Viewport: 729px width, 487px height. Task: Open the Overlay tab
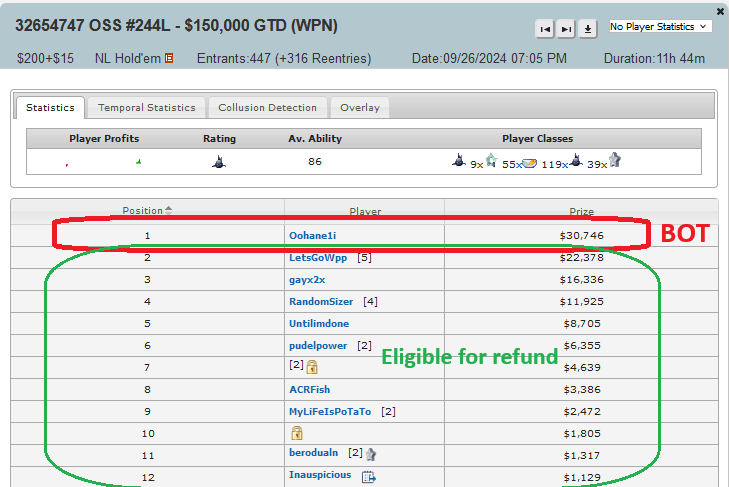click(360, 107)
